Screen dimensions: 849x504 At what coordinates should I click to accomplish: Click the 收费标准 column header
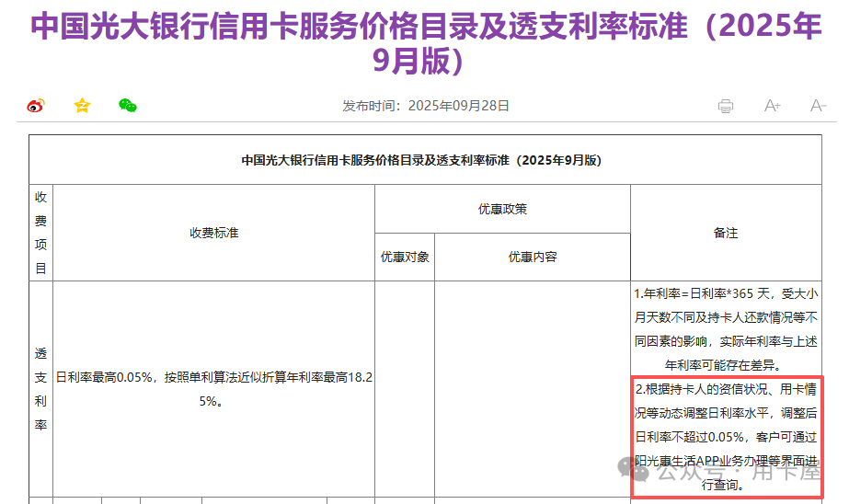pos(214,233)
